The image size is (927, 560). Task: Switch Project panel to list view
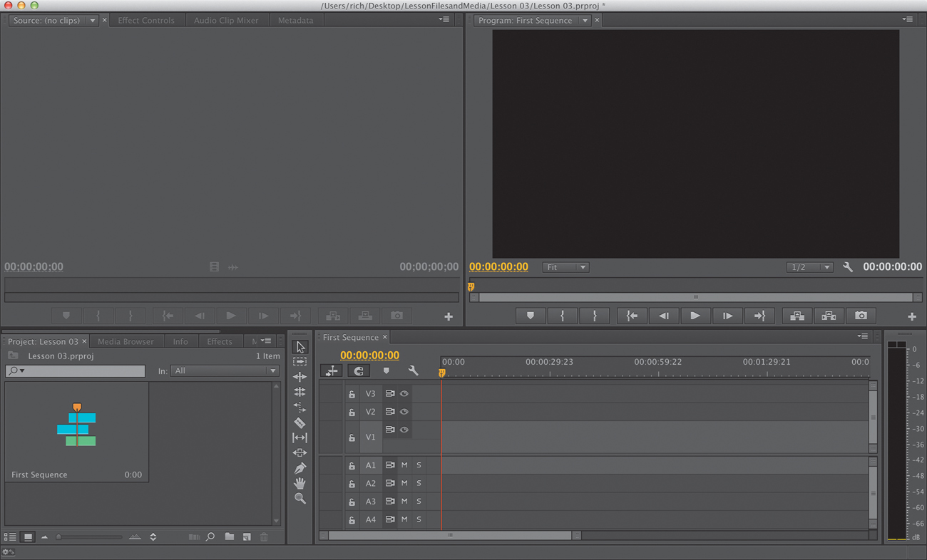(x=10, y=537)
